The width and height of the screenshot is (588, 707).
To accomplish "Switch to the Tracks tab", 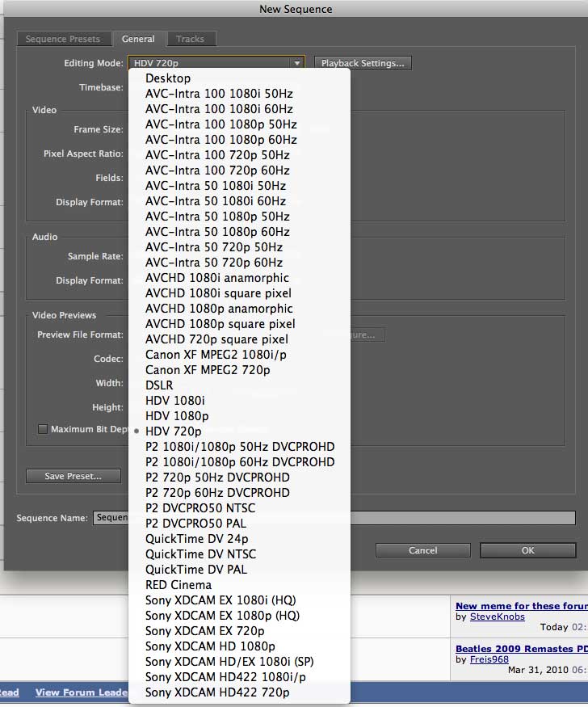I will coord(191,39).
